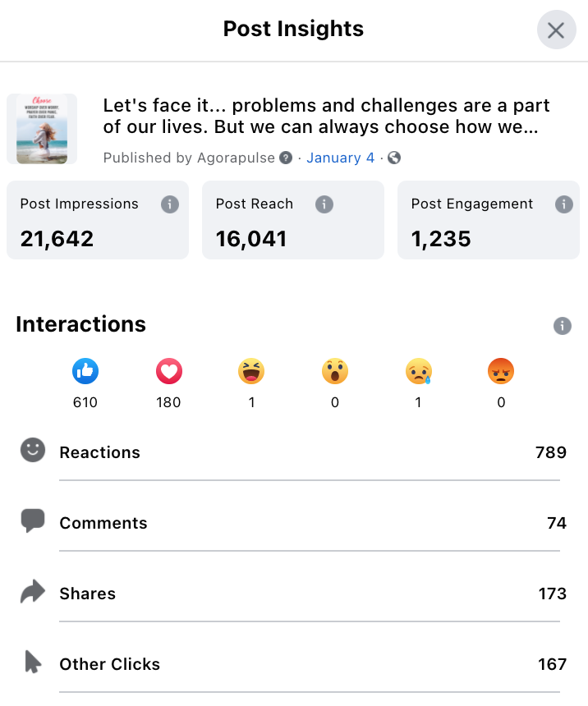
Task: Click the Post Engagement info icon
Action: (x=563, y=204)
